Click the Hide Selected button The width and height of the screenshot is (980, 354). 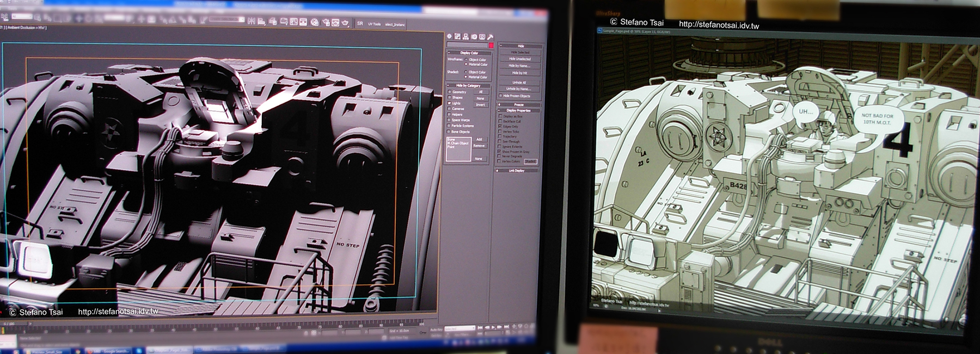pyautogui.click(x=520, y=53)
